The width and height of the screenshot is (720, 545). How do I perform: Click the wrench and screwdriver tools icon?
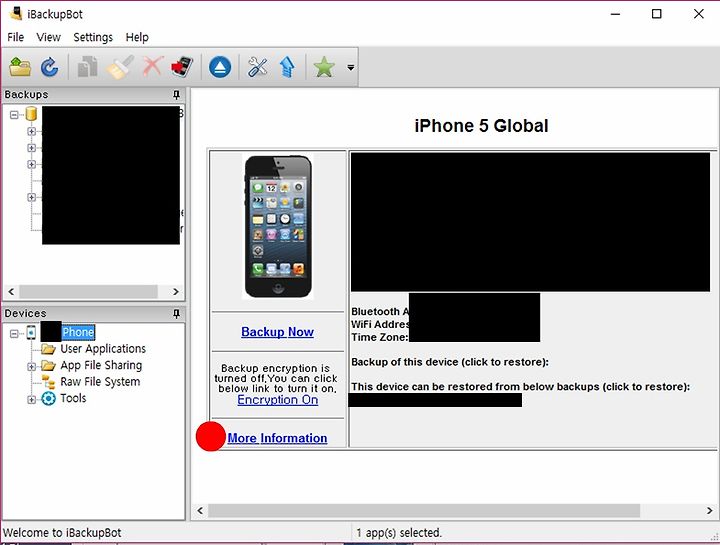click(x=258, y=67)
